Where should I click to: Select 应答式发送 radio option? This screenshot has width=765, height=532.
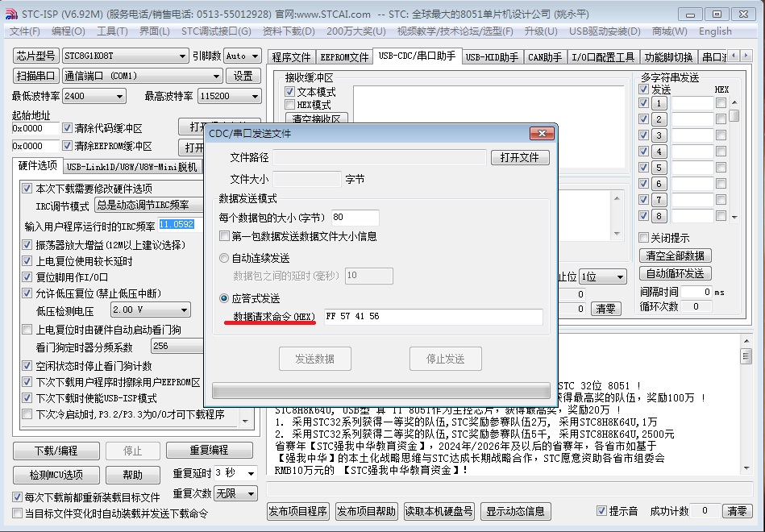tap(224, 297)
